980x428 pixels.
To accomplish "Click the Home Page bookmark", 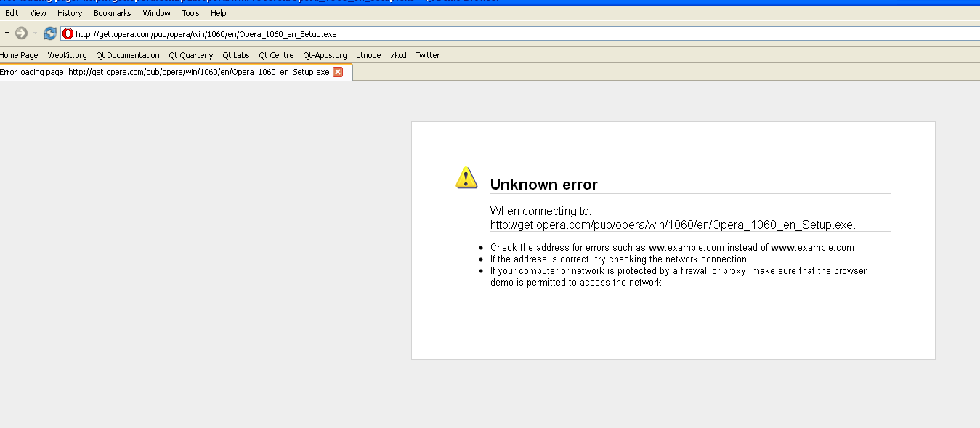I will tap(19, 55).
